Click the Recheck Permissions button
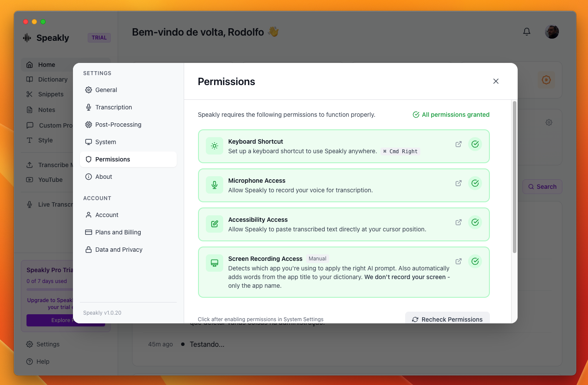Viewport: 588px width, 385px height. click(447, 319)
